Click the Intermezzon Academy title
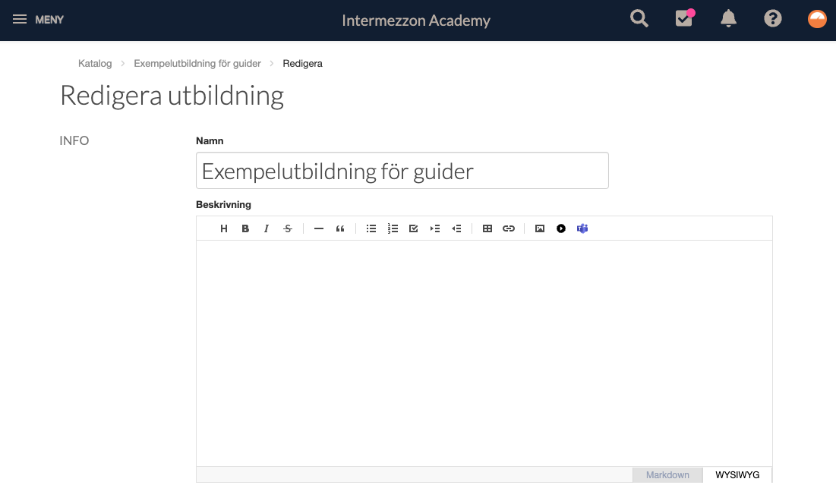The height and width of the screenshot is (504, 836). point(416,20)
